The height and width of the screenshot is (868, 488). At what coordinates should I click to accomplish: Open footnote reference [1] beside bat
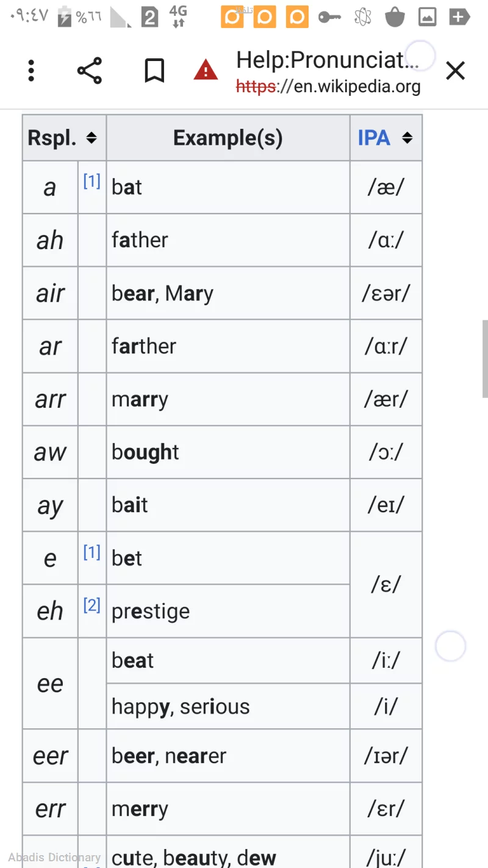91,180
